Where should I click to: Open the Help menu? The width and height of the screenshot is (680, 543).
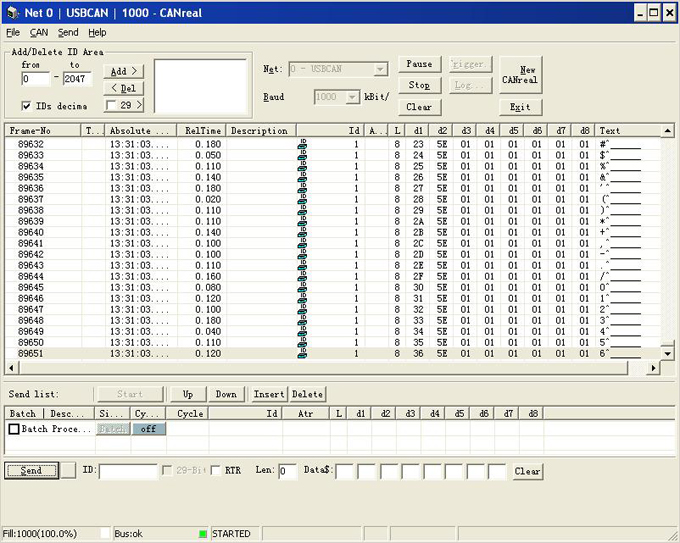click(97, 32)
